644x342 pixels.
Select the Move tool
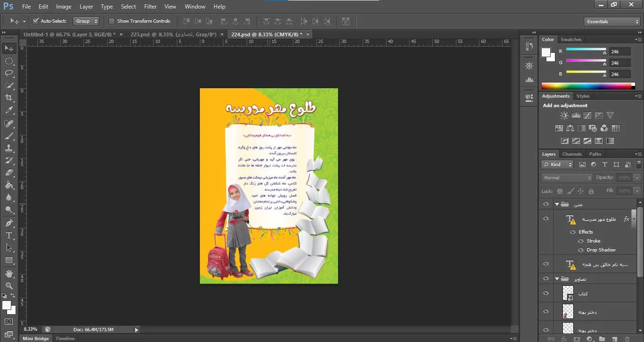coord(9,48)
